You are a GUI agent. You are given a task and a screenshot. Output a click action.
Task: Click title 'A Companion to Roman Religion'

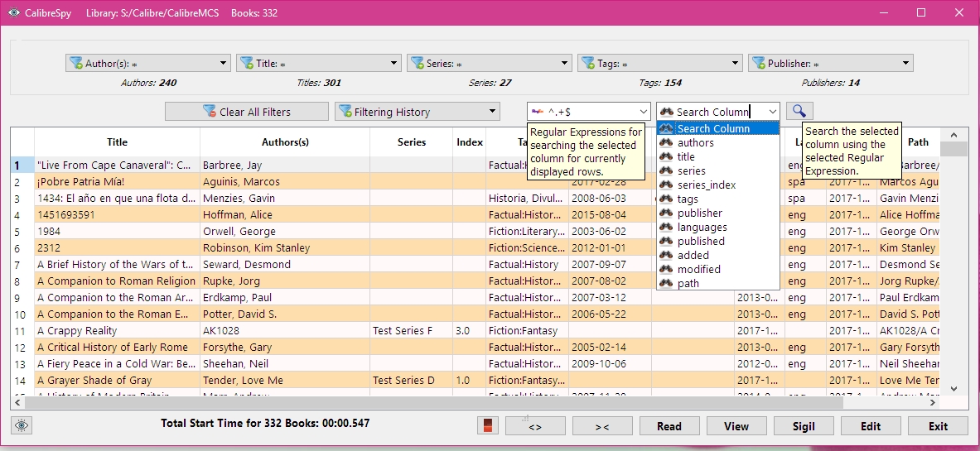tap(117, 281)
